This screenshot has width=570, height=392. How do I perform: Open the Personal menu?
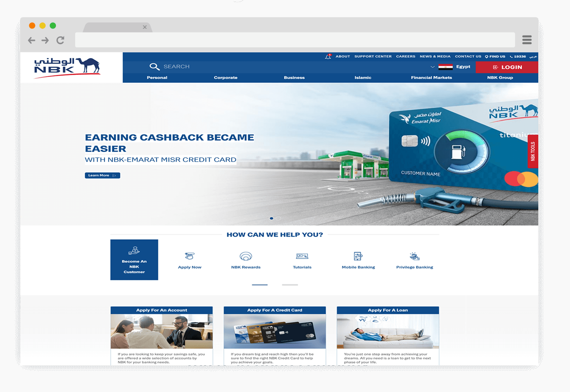157,78
